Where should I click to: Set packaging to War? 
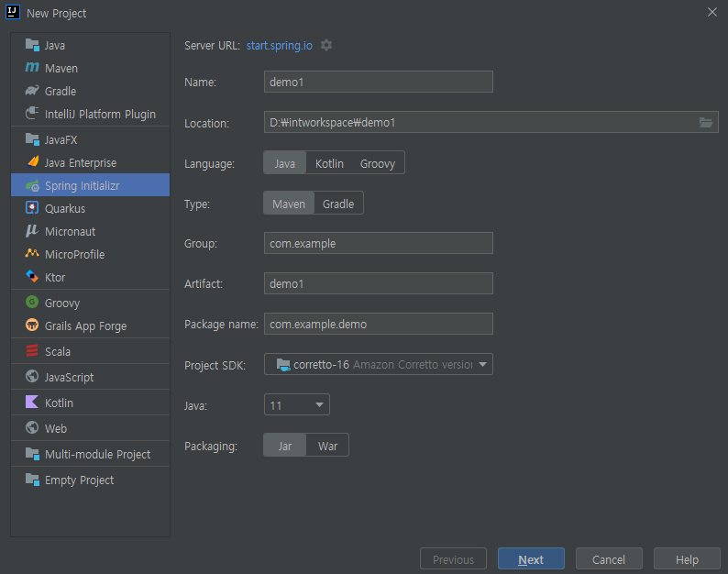click(x=327, y=446)
